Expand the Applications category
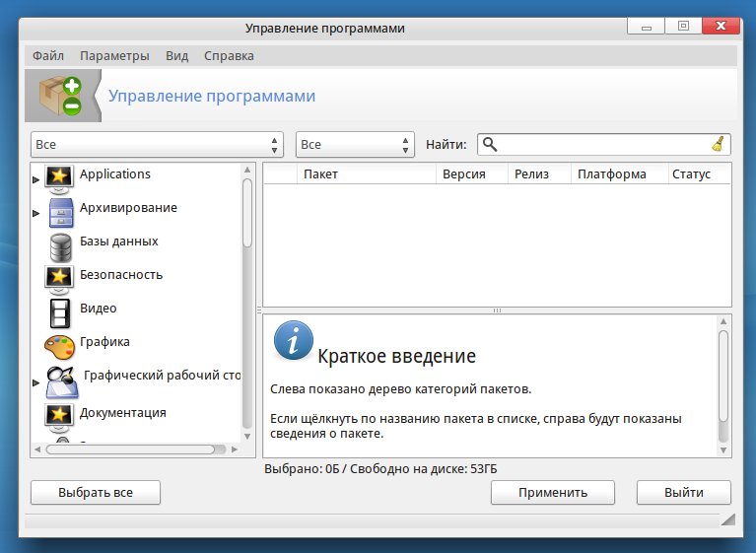Viewport: 756px width, 553px height. 35,179
